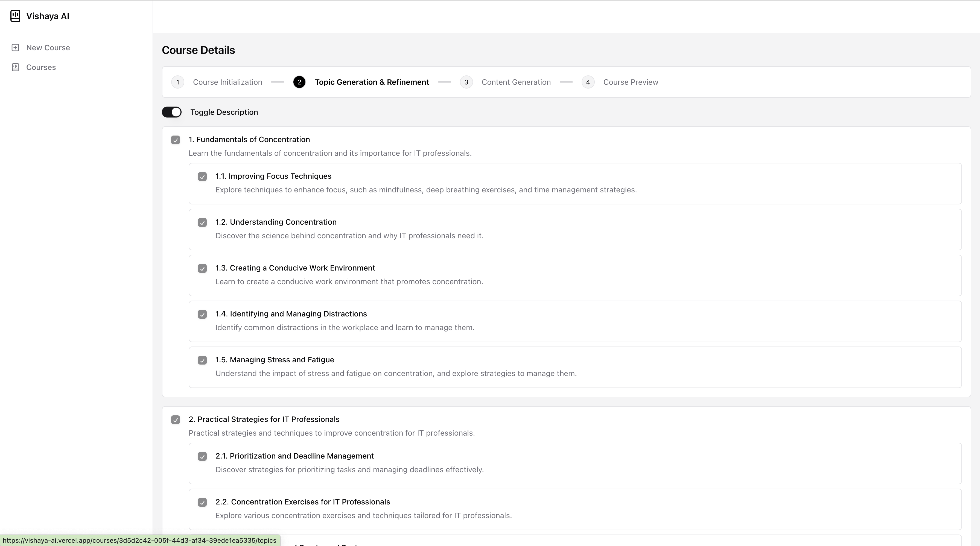This screenshot has height=546, width=980.
Task: Uncheck Prioritization and Deadline Management checkbox
Action: coord(202,456)
